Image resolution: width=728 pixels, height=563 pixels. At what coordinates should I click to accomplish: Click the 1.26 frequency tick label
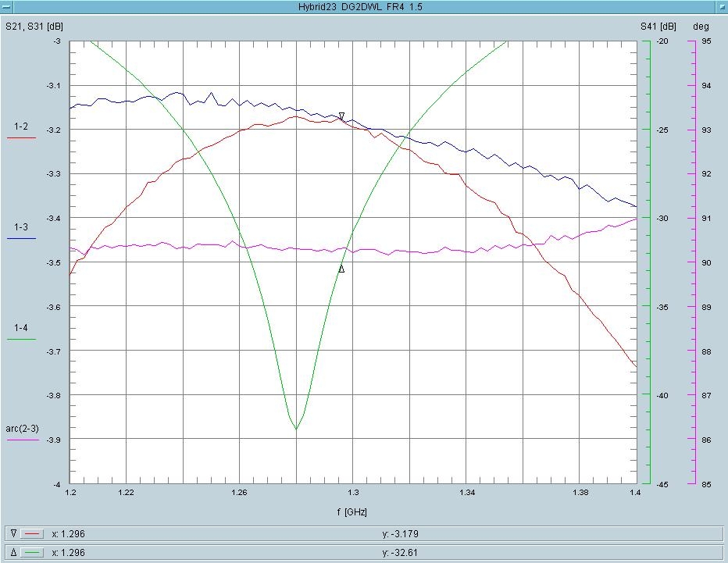[239, 493]
